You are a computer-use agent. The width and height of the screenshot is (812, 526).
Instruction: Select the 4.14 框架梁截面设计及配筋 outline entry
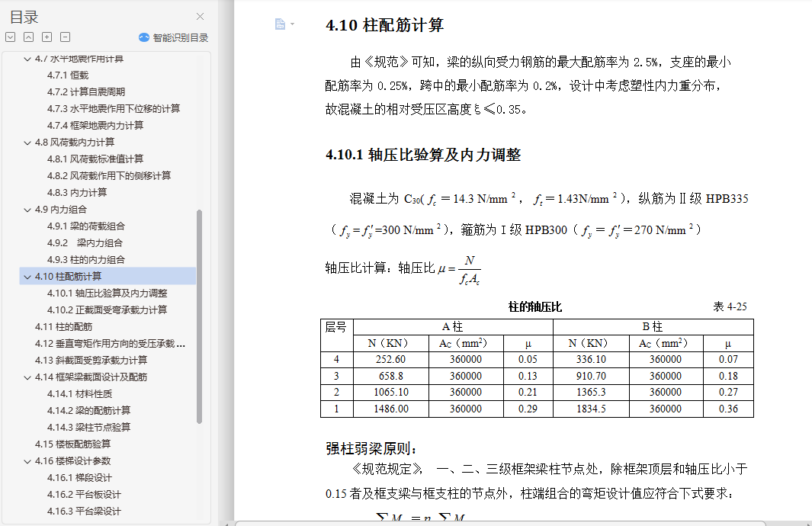click(91, 377)
